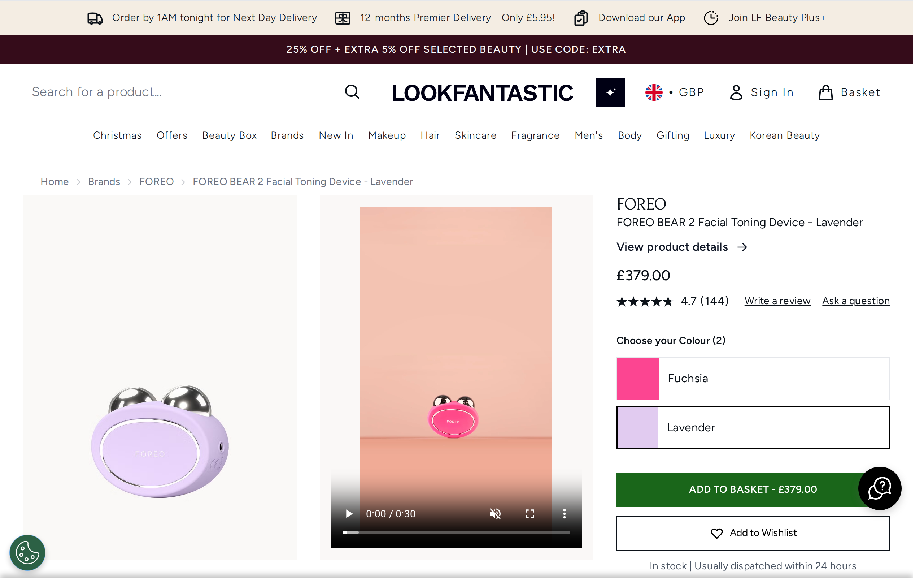Select the Fuchsia colour option
The height and width of the screenshot is (578, 924).
tap(753, 379)
